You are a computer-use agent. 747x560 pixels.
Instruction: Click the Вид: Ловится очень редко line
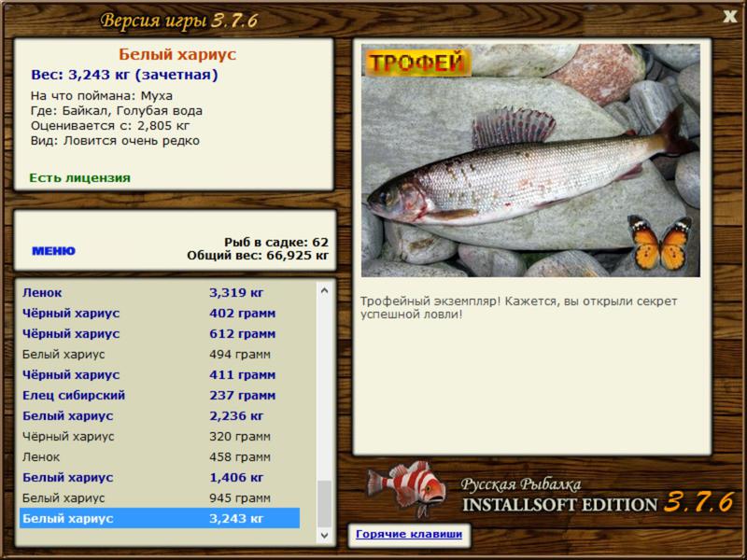click(x=115, y=141)
